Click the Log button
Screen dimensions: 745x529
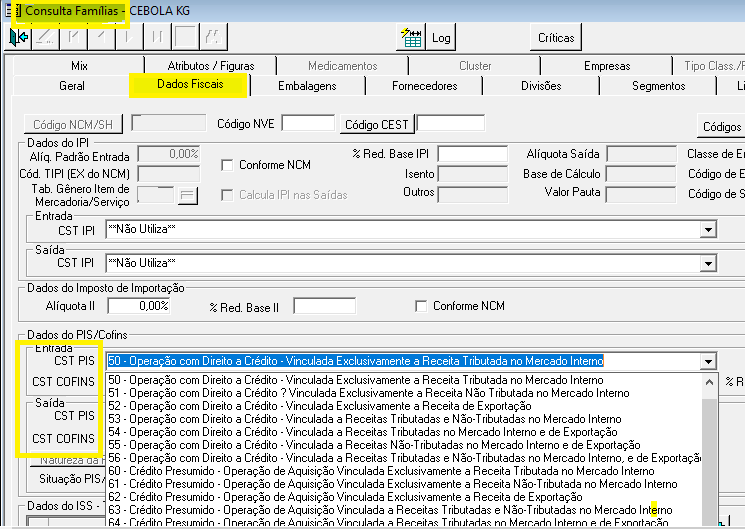point(441,38)
